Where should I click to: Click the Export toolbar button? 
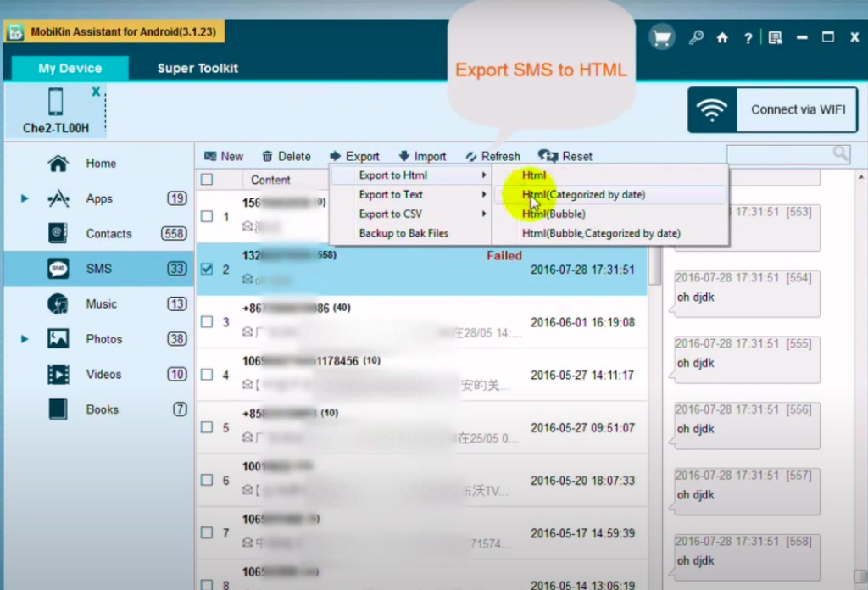click(354, 156)
